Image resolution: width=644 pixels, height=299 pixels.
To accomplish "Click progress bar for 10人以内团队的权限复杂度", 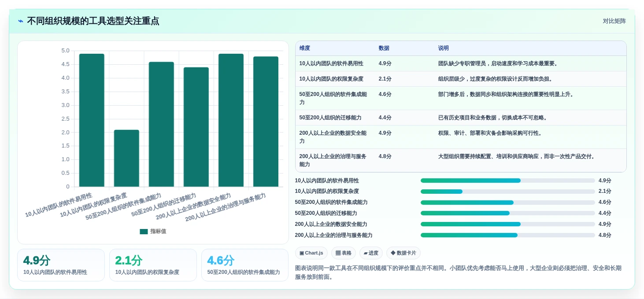I will [x=507, y=192].
